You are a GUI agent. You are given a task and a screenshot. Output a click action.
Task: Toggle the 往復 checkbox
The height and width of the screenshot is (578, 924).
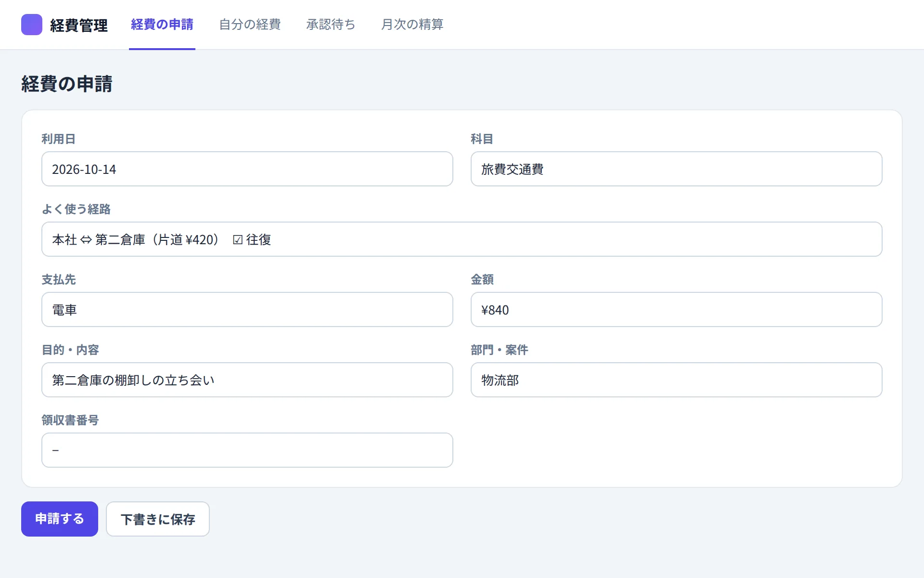[x=238, y=240]
